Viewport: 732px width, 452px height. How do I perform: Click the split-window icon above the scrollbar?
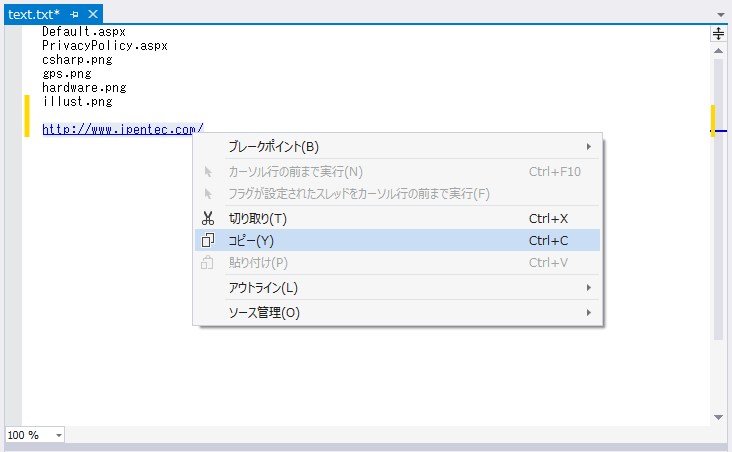pos(718,34)
